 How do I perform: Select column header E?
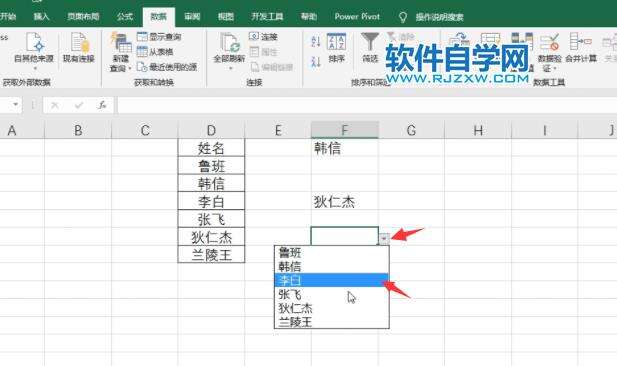click(x=278, y=130)
